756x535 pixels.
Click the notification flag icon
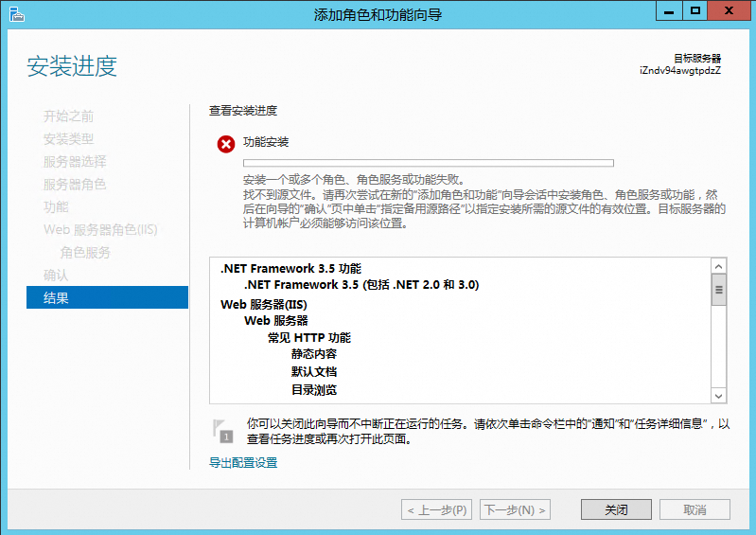pos(222,431)
